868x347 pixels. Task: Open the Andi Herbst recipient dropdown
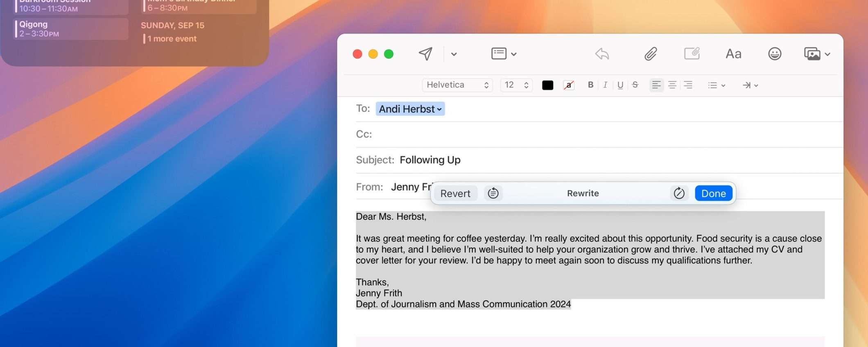coord(410,109)
